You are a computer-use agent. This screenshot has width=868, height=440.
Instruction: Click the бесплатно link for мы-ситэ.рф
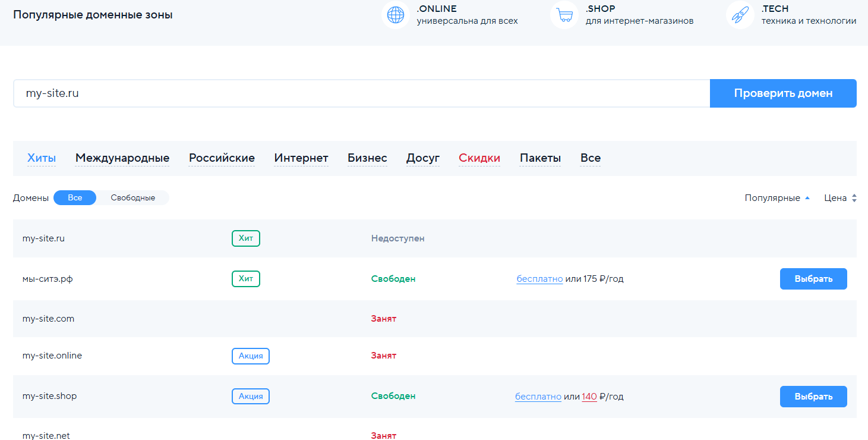click(539, 279)
